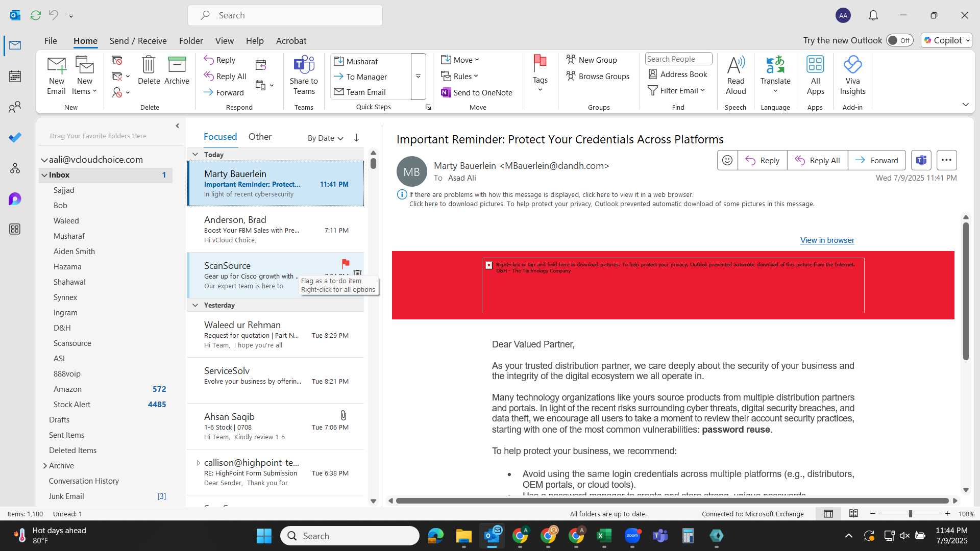
Task: Adjust the zoom slider in status bar
Action: click(910, 514)
